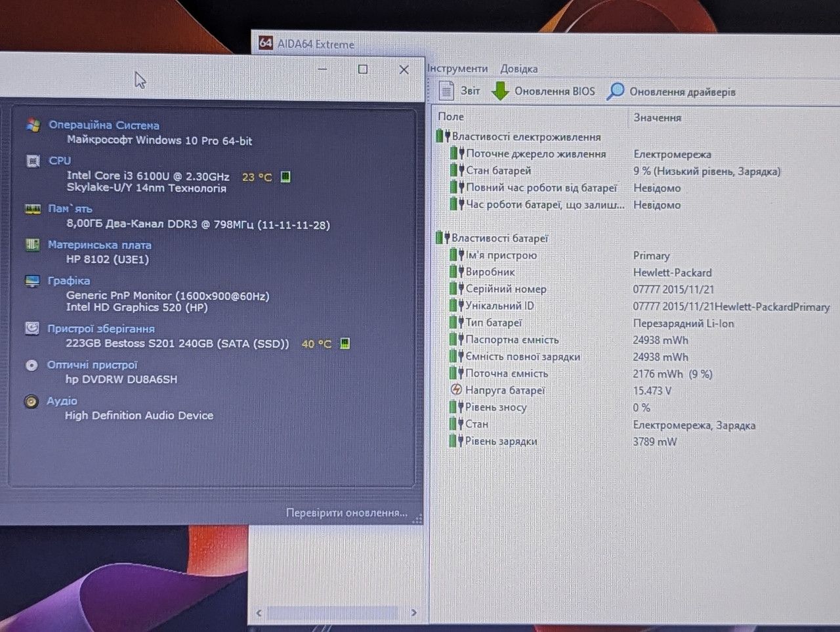Click the Графіка monitor icon
The height and width of the screenshot is (632, 840).
31,281
